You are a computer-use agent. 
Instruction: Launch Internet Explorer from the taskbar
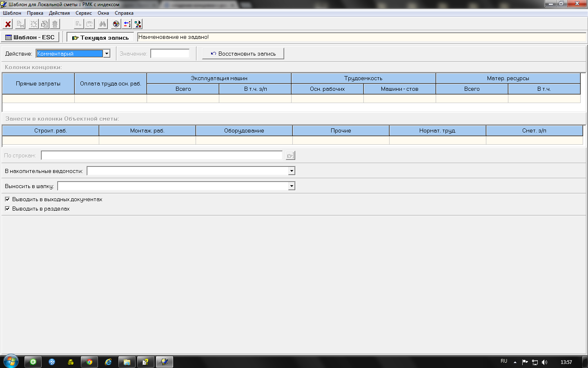tap(108, 362)
